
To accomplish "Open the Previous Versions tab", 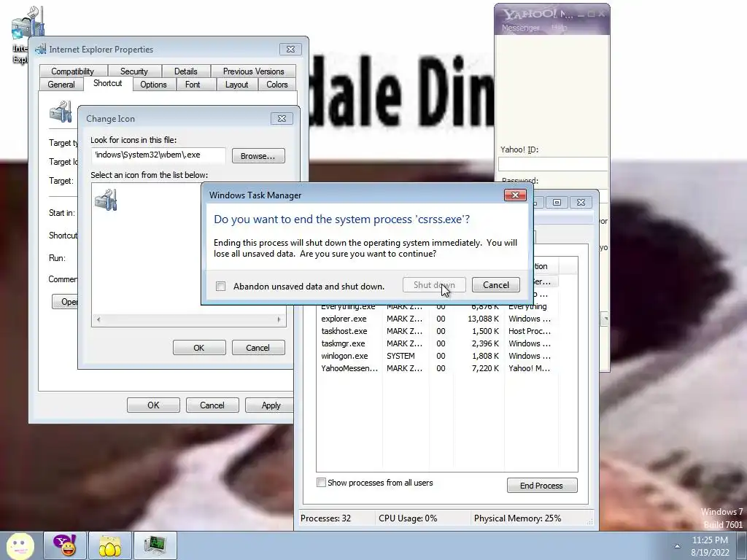I will [x=253, y=71].
